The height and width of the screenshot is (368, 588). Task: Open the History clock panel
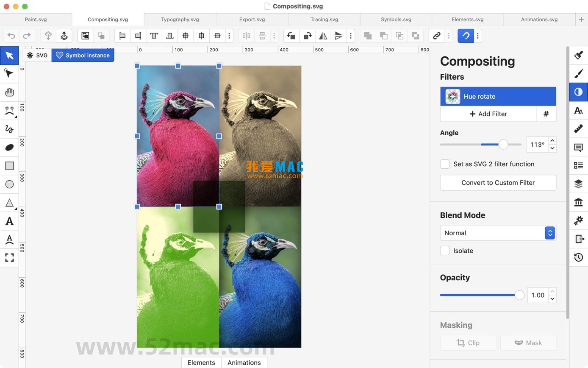click(579, 257)
